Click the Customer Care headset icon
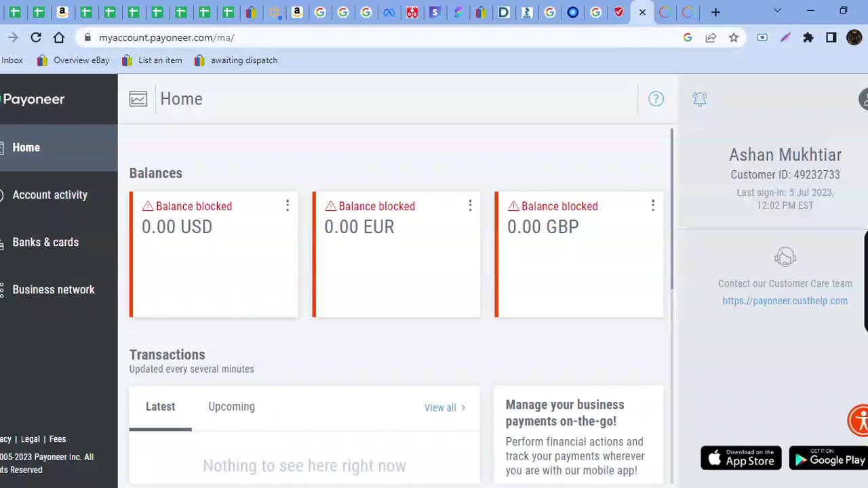This screenshot has width=868, height=488. coord(785,257)
